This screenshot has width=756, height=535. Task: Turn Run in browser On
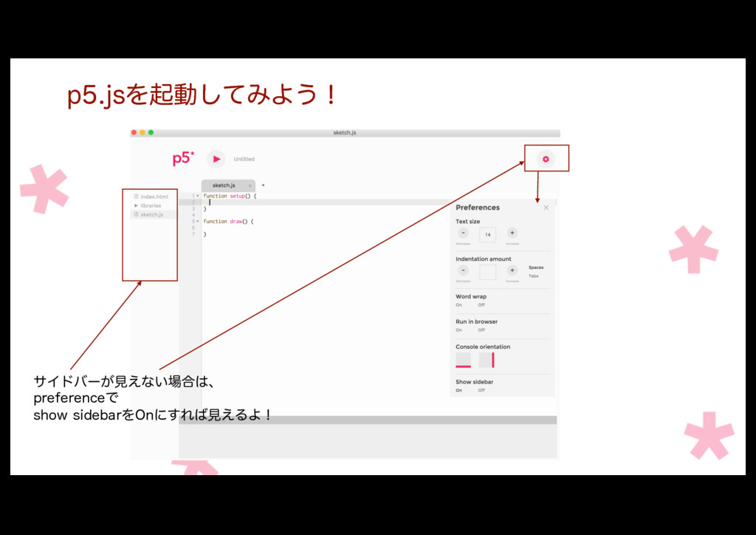[458, 330]
